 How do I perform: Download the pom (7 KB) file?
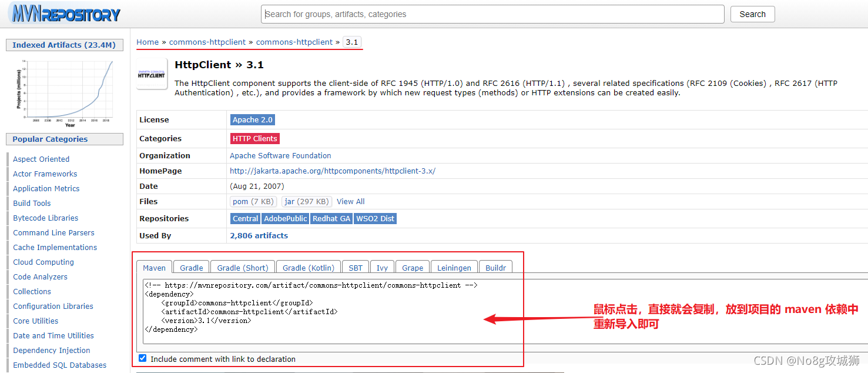tap(253, 201)
